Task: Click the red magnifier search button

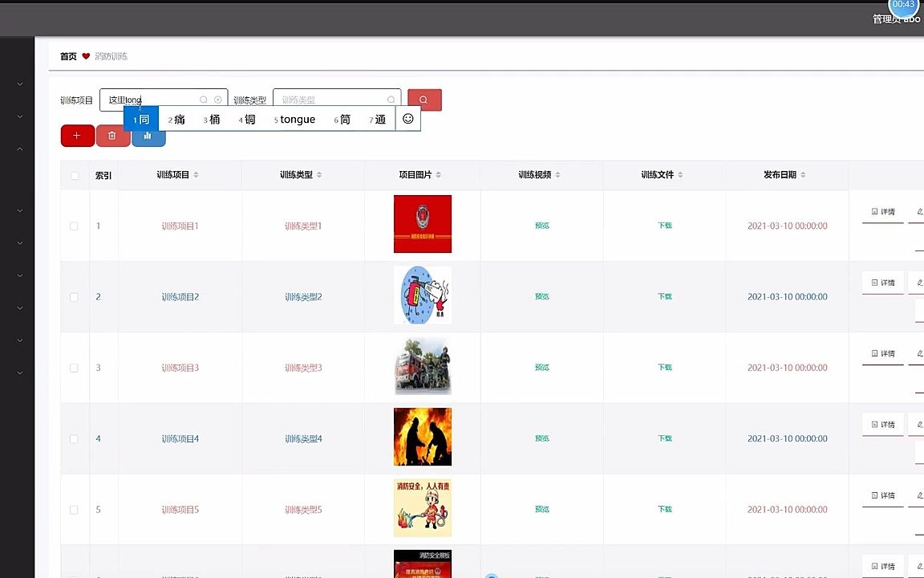Action: 423,100
